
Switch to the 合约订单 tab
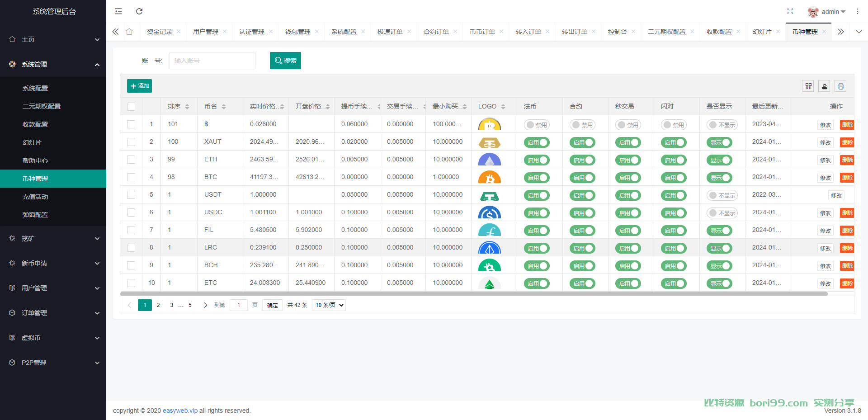coord(436,32)
